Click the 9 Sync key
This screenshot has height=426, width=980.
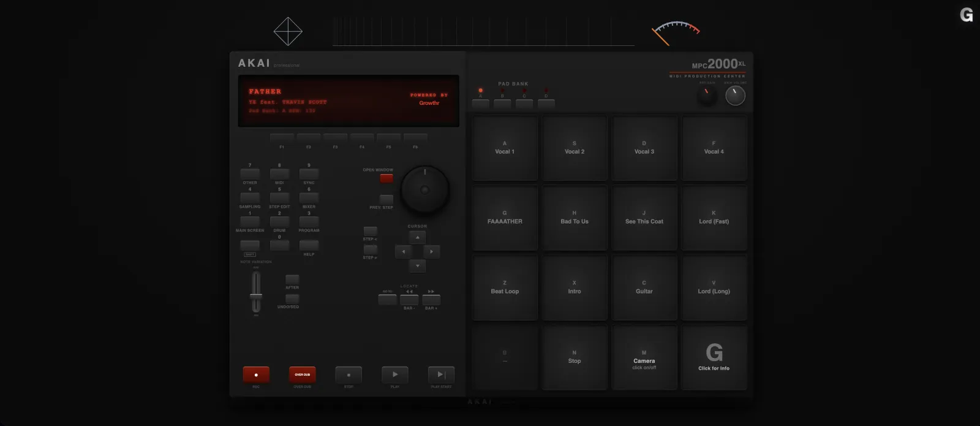pyautogui.click(x=309, y=174)
